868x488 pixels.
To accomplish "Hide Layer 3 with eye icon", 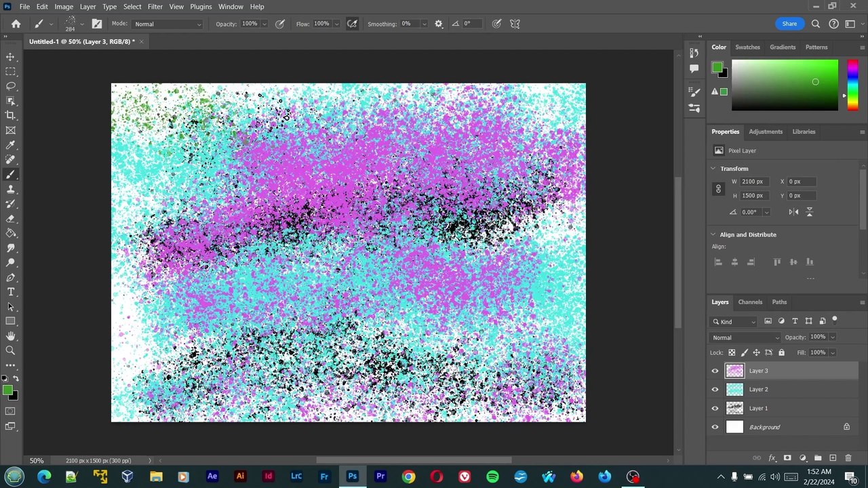I will [715, 371].
